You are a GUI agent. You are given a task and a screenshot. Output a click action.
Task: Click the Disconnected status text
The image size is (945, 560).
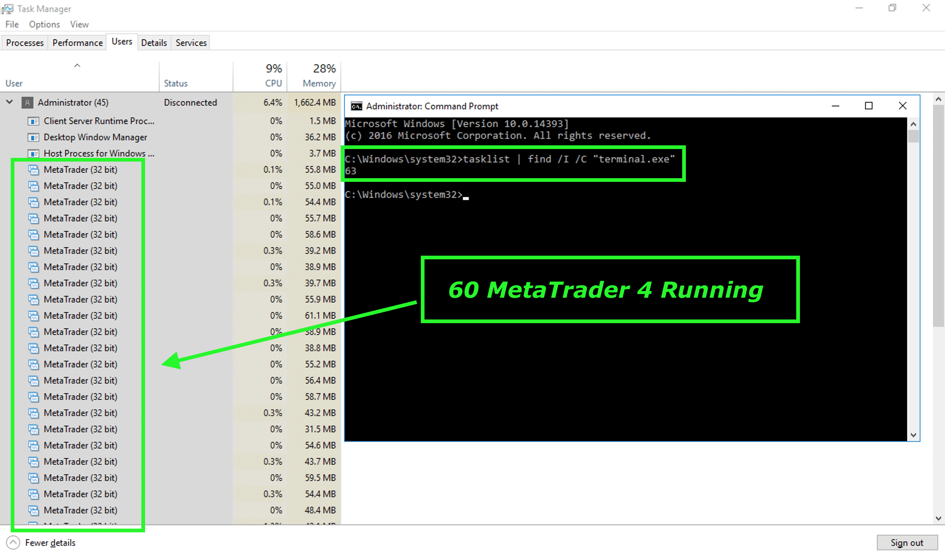pos(190,103)
